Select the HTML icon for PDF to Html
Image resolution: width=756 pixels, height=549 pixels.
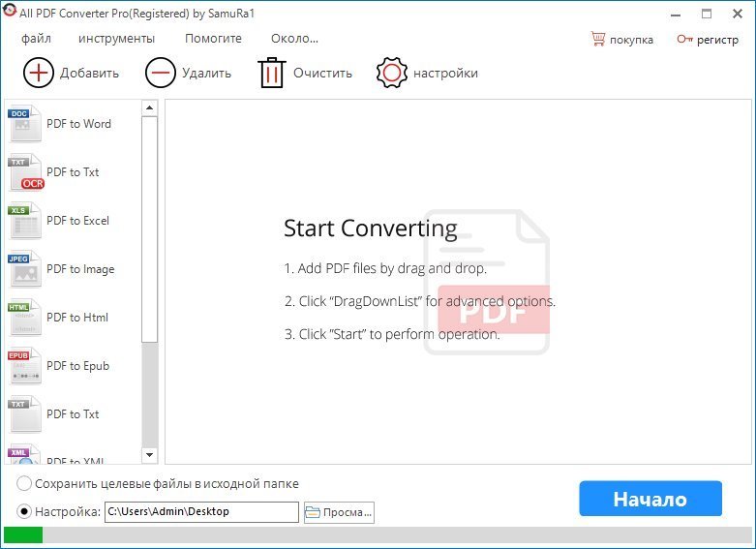coord(24,318)
